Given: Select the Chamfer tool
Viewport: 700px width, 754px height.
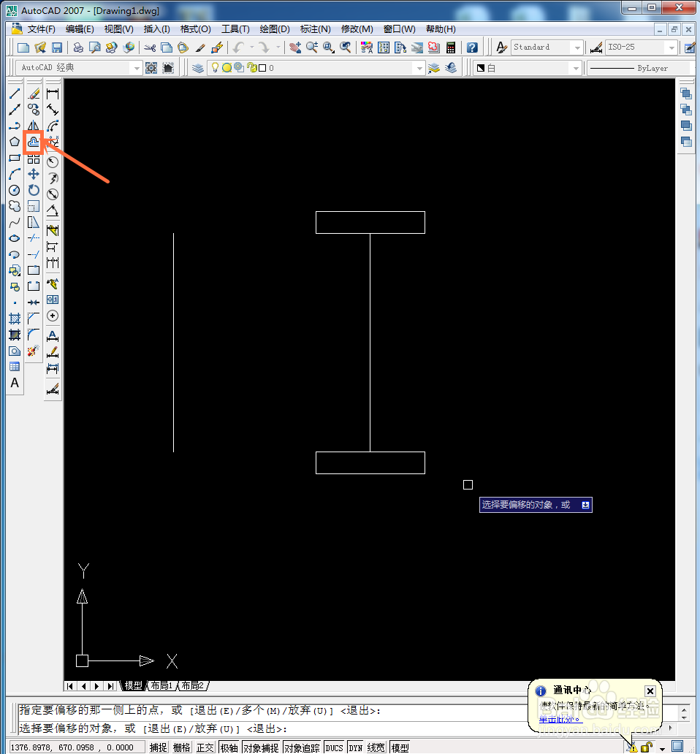Looking at the screenshot, I should click(x=34, y=319).
